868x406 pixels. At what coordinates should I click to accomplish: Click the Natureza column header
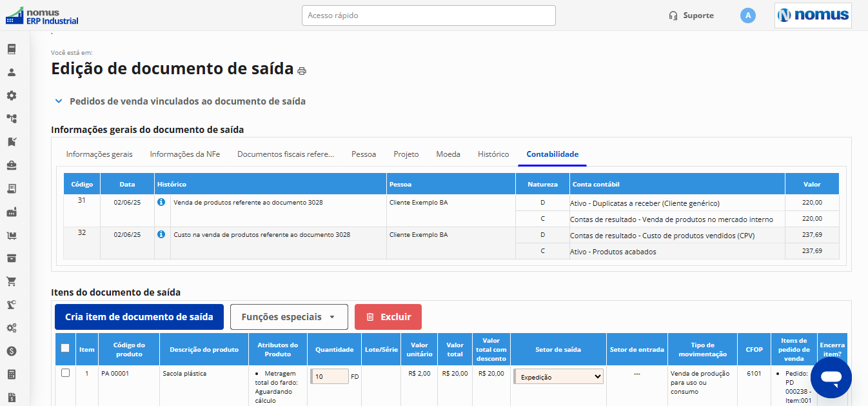pyautogui.click(x=542, y=184)
